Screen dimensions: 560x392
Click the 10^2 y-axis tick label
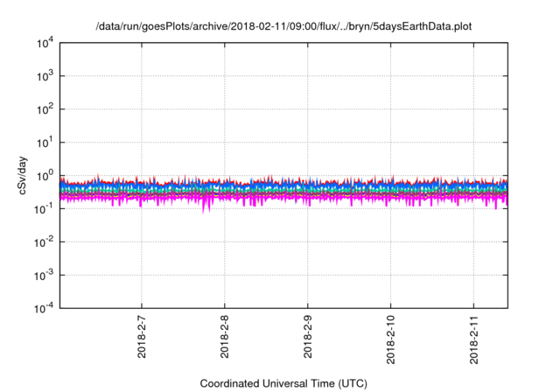[45, 109]
